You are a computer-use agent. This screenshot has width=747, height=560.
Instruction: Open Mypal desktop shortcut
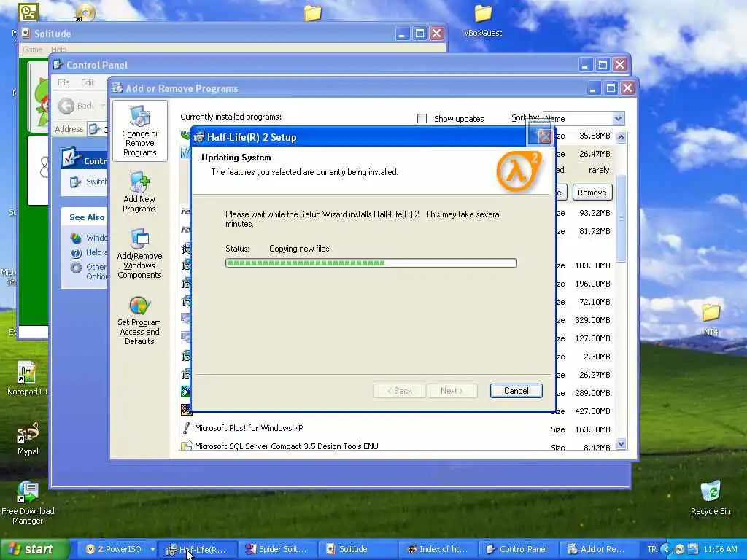click(x=28, y=438)
